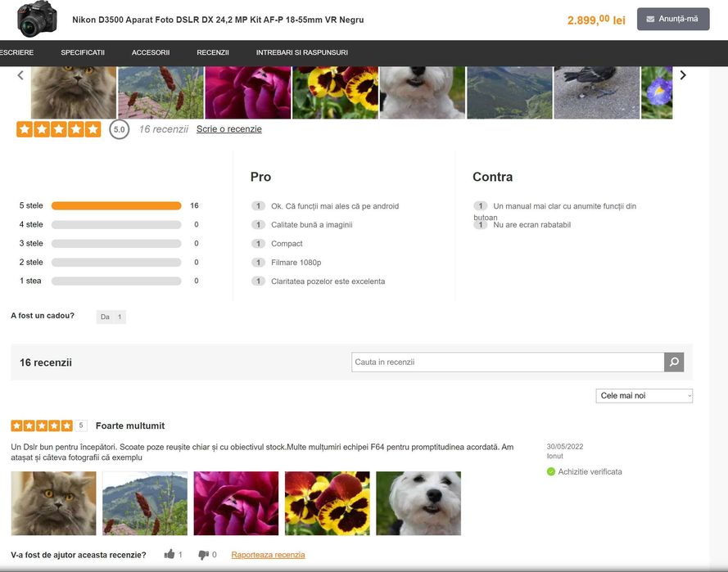Open the Cele mai noi sort dropdown
The height and width of the screenshot is (572, 728).
644,396
